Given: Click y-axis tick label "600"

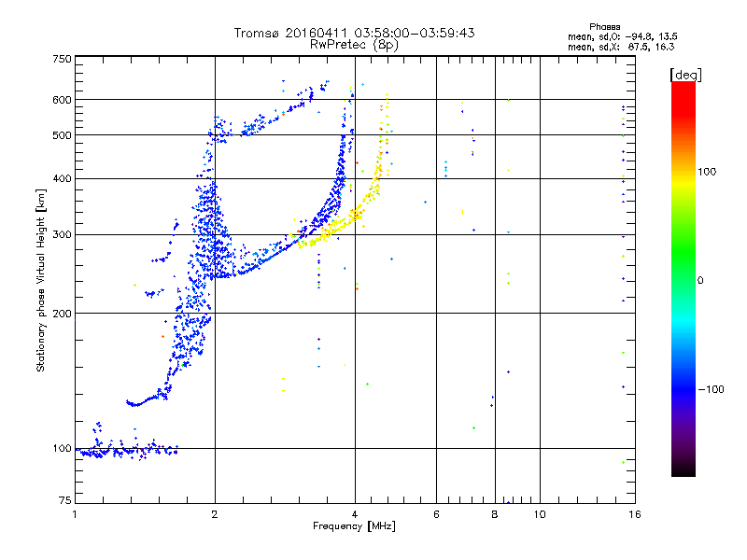Looking at the screenshot, I should (x=62, y=100).
